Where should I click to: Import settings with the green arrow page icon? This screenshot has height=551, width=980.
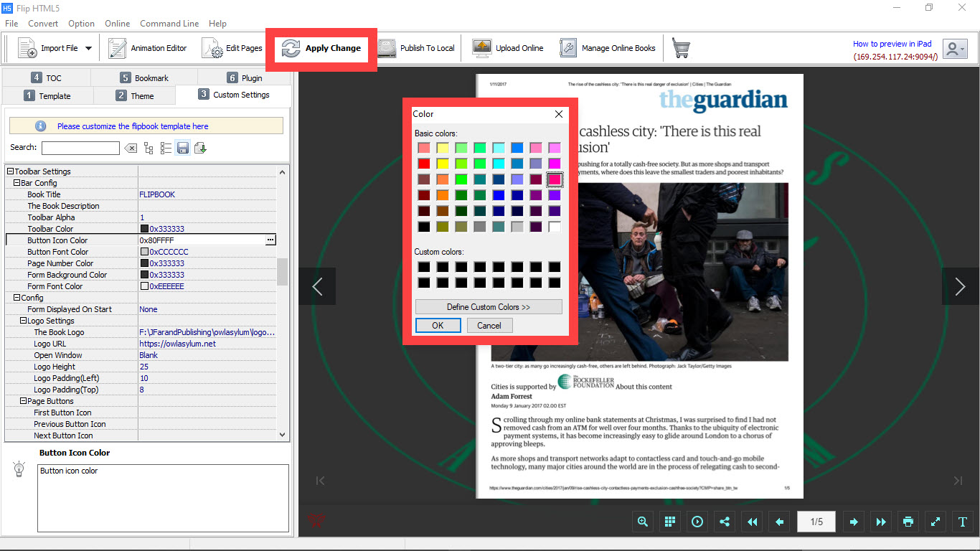(x=200, y=148)
